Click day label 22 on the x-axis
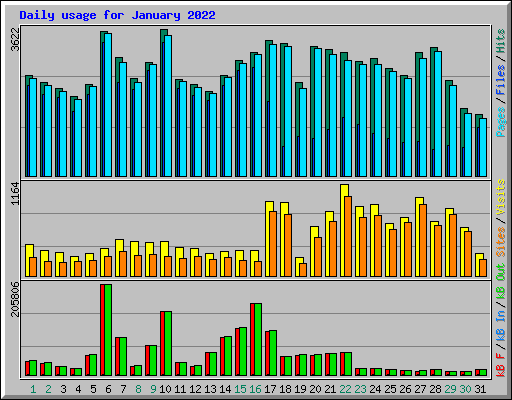Image resolution: width=512 pixels, height=400 pixels. coord(345,389)
